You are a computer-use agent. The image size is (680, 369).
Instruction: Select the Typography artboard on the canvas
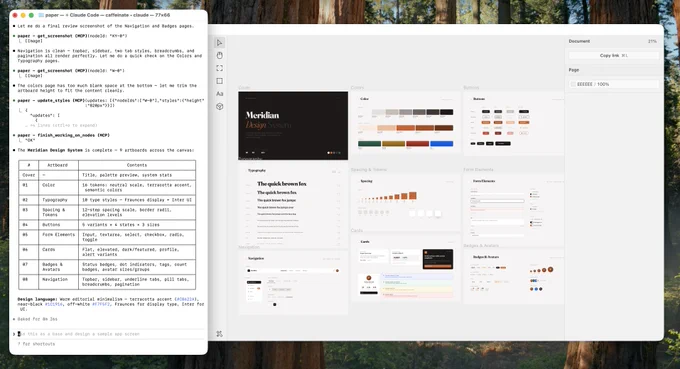tap(293, 204)
